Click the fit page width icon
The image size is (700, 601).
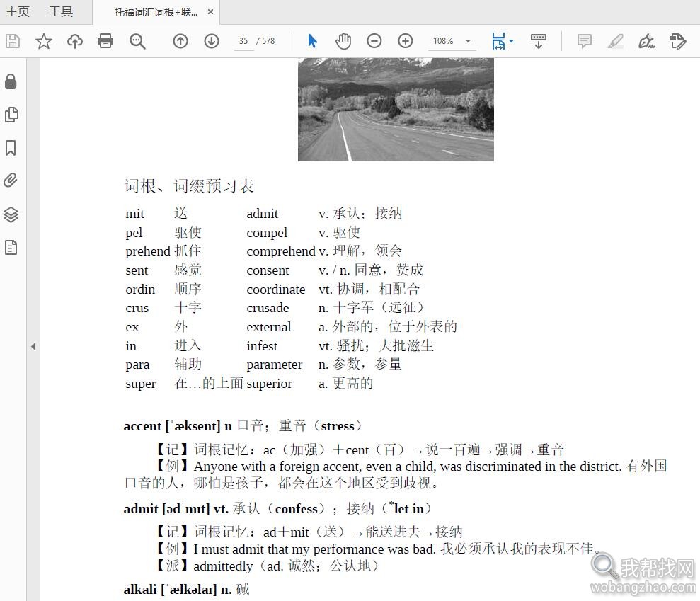498,40
